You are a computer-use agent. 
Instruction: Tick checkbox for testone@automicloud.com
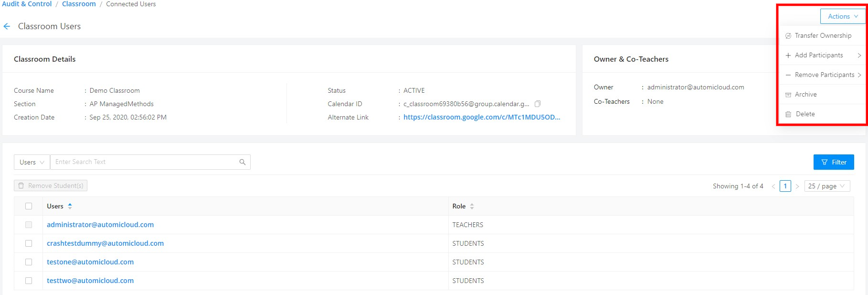(29, 262)
